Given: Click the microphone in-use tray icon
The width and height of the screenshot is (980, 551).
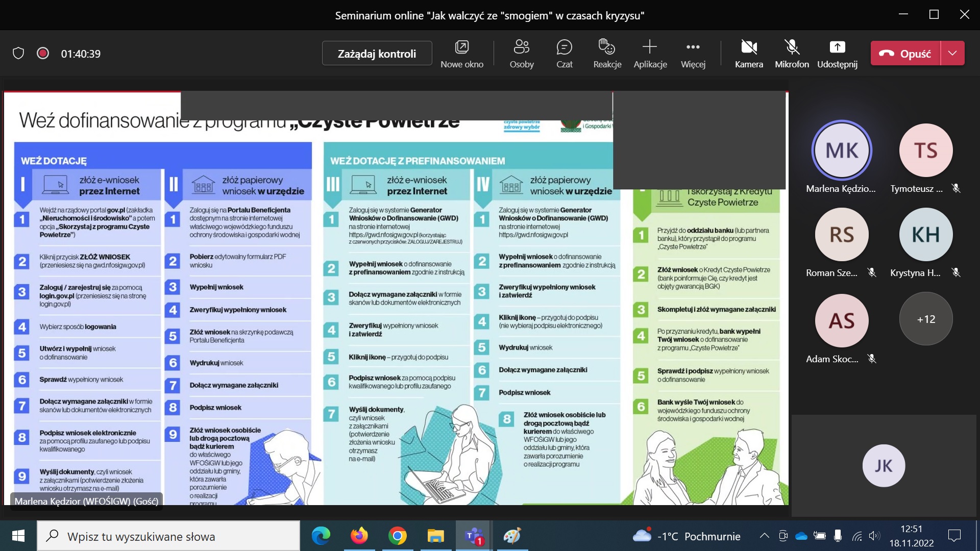Looking at the screenshot, I should 838,536.
